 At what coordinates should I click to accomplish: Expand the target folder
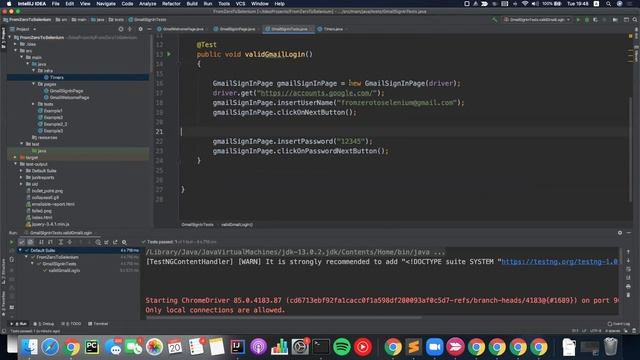16,157
